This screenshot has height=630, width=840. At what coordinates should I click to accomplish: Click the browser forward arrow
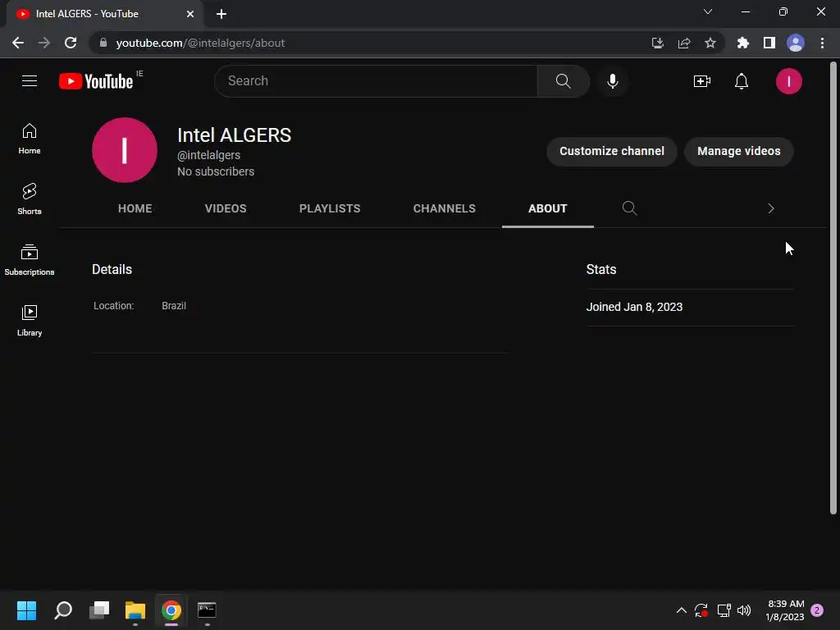coord(44,43)
